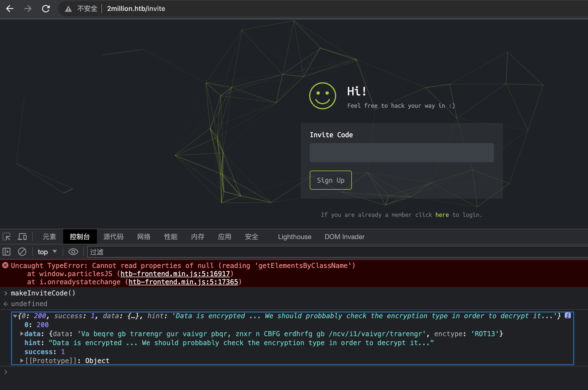The height and width of the screenshot is (390, 588).
Task: Click the blue info badge on object
Action: 568,315
